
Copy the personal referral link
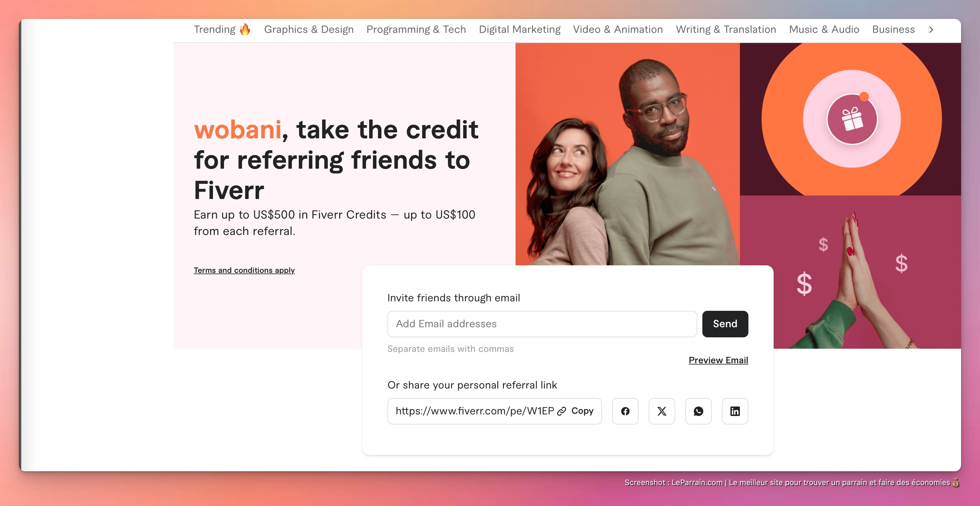[x=582, y=411]
